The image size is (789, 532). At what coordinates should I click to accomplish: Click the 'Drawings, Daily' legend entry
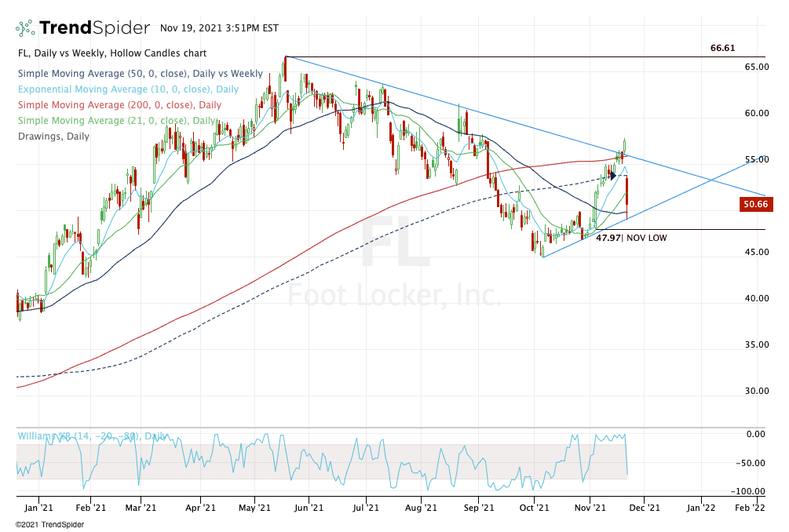(x=54, y=137)
